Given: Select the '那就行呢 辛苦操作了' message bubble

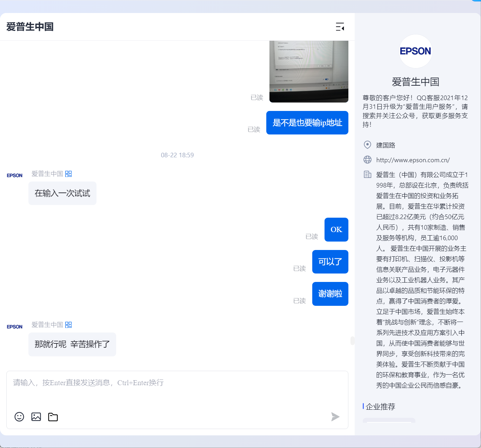Looking at the screenshot, I should 72,344.
